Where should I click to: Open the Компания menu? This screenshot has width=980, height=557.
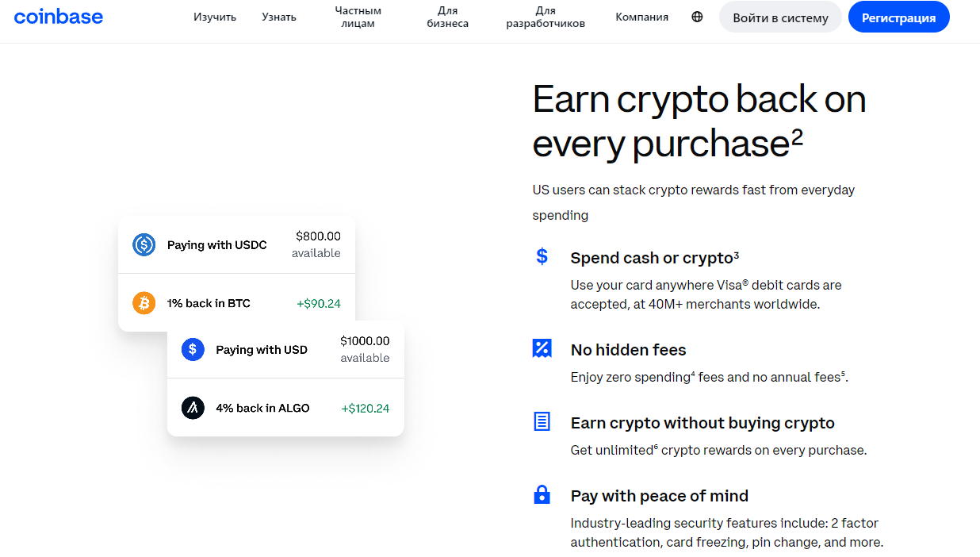(x=641, y=16)
